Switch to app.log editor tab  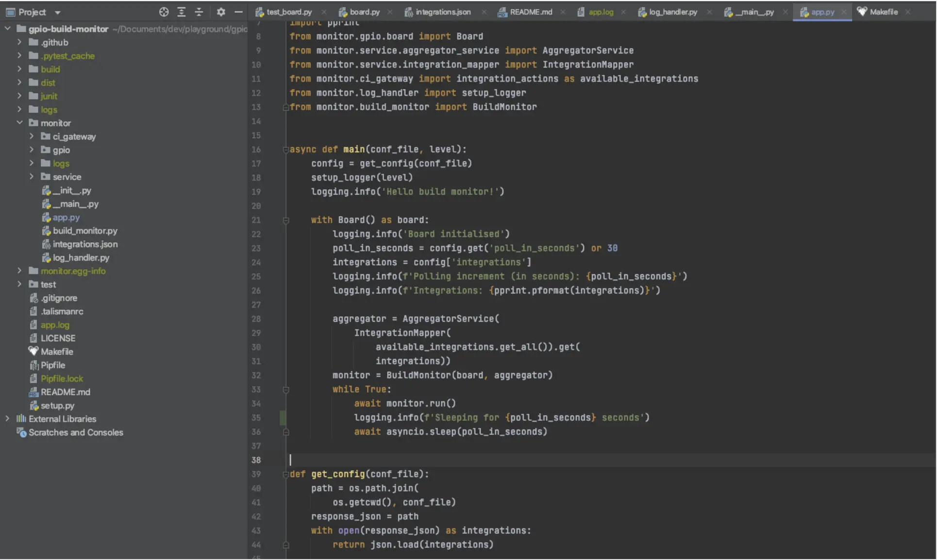(601, 12)
